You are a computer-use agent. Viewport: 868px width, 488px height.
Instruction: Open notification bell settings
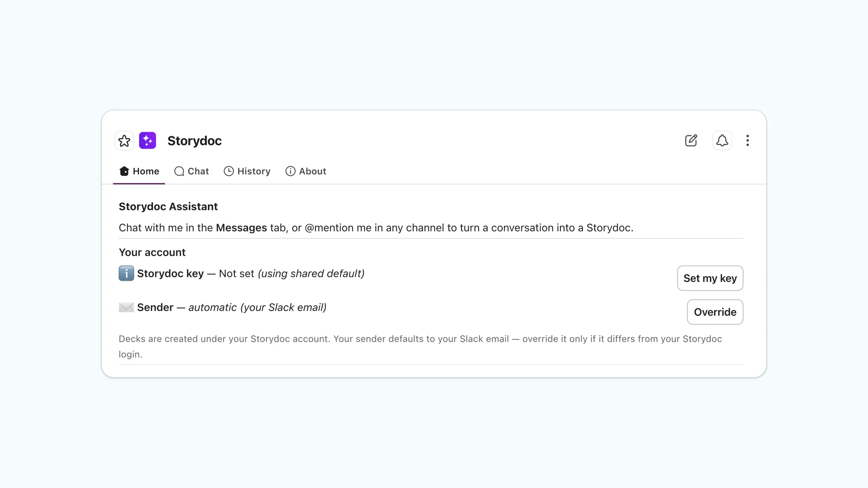[x=722, y=140]
